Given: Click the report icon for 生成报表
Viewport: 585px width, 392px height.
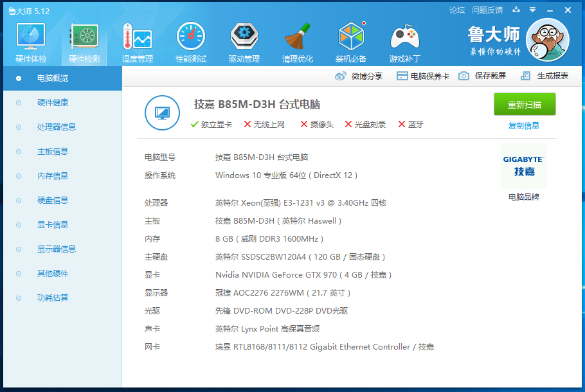Looking at the screenshot, I should coord(525,76).
